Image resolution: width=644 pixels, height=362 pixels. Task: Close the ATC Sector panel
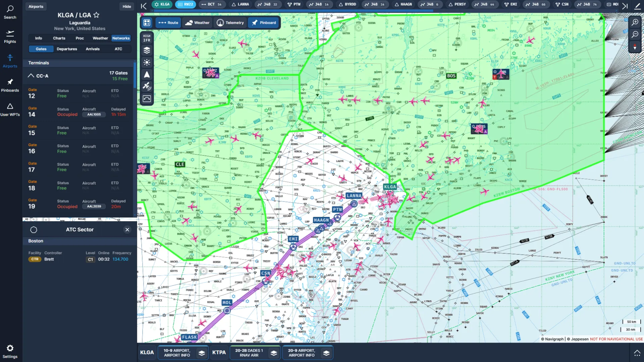point(127,230)
